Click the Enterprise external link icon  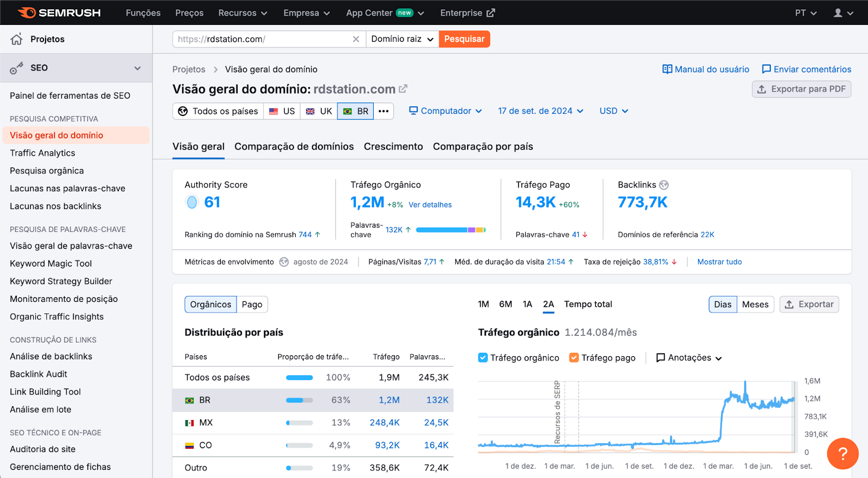[490, 13]
